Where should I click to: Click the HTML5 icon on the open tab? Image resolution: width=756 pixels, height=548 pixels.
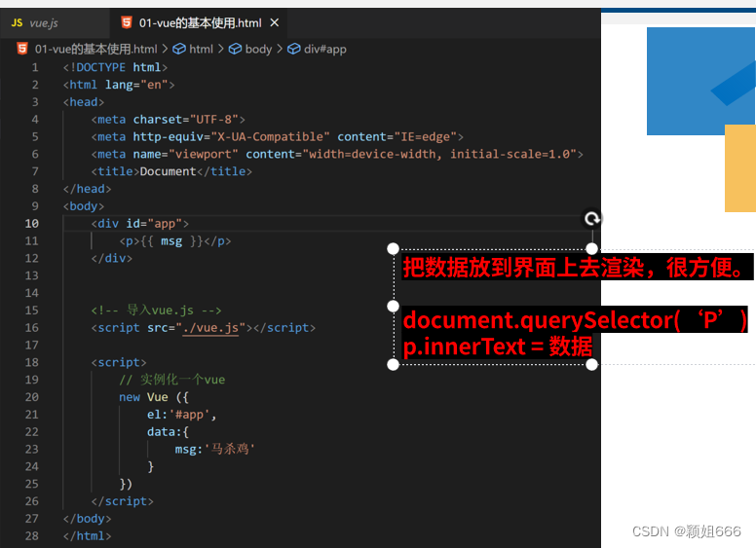(127, 22)
